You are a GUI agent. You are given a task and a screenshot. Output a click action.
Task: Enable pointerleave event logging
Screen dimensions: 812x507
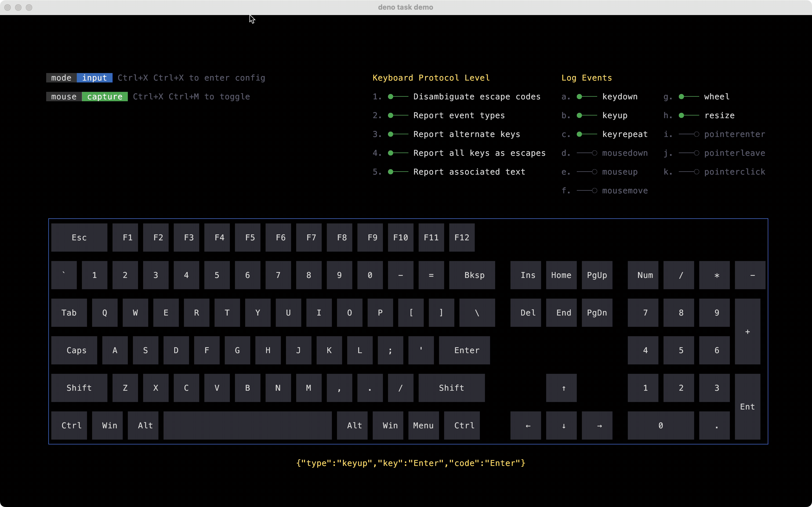(x=689, y=153)
